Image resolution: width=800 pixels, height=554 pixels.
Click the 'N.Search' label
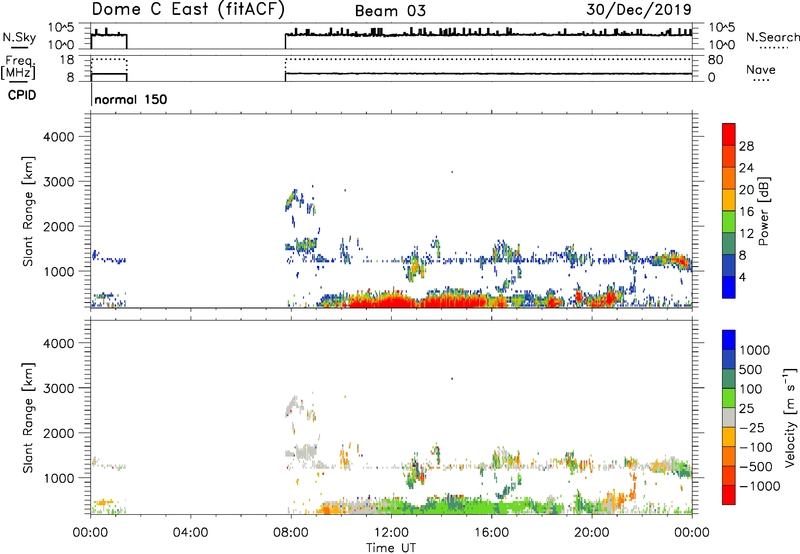772,37
